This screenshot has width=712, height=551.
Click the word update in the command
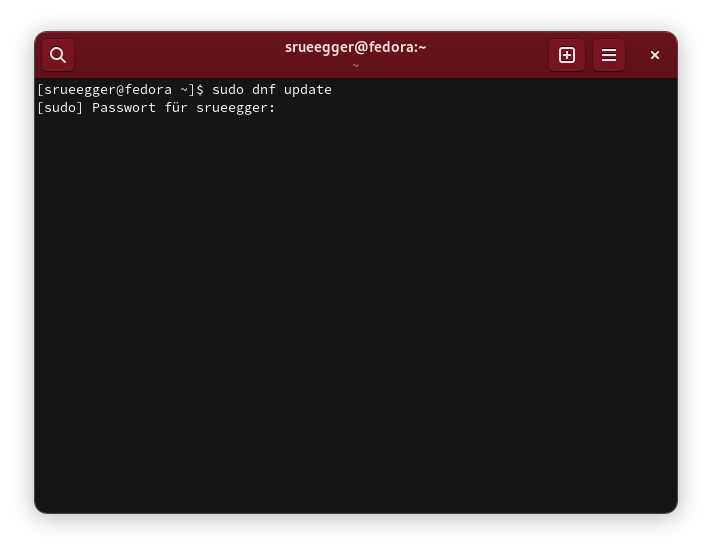click(x=308, y=90)
